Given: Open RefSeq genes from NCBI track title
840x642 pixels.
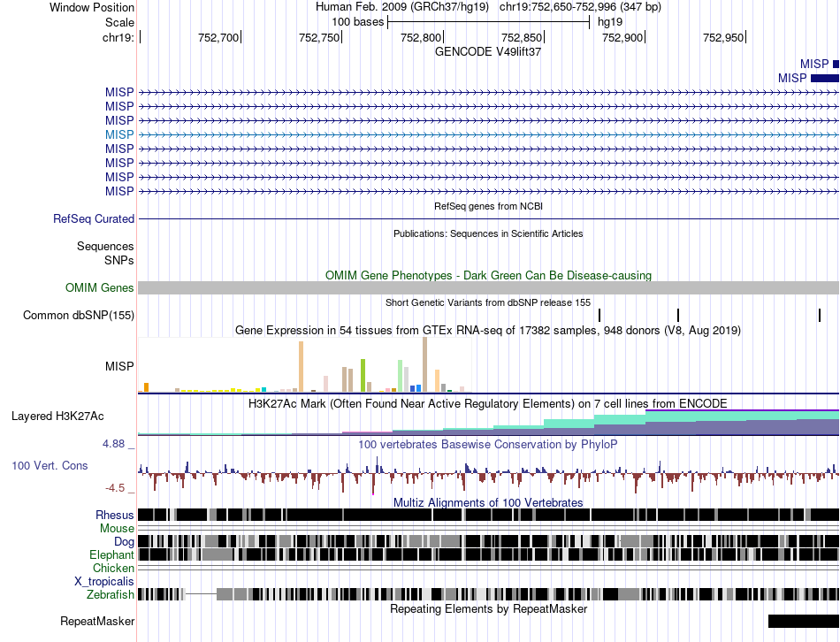Looking at the screenshot, I should (x=488, y=206).
